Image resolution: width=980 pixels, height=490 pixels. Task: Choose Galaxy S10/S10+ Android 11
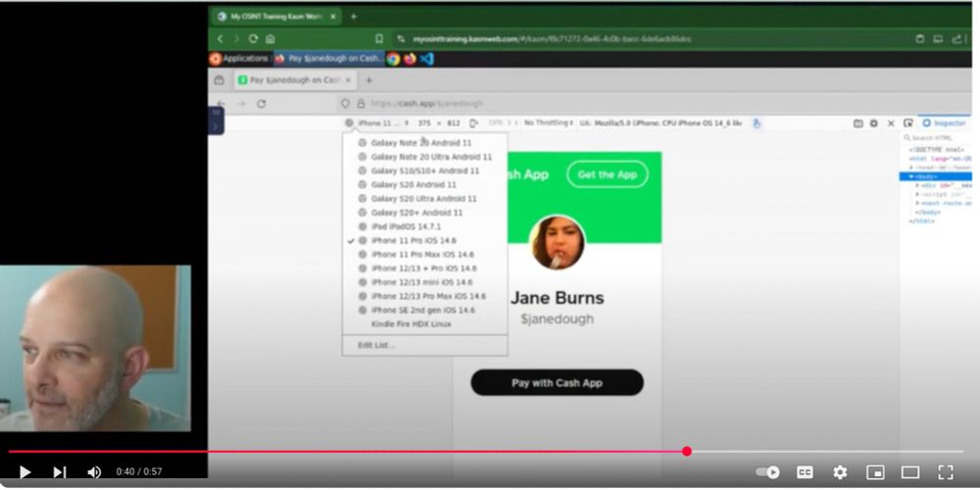pyautogui.click(x=425, y=171)
